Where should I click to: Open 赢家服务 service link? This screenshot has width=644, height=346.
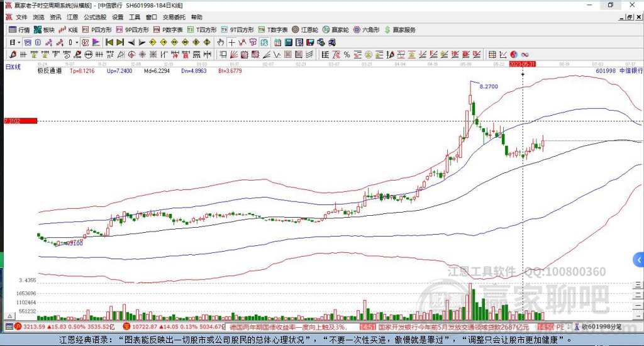[400, 30]
